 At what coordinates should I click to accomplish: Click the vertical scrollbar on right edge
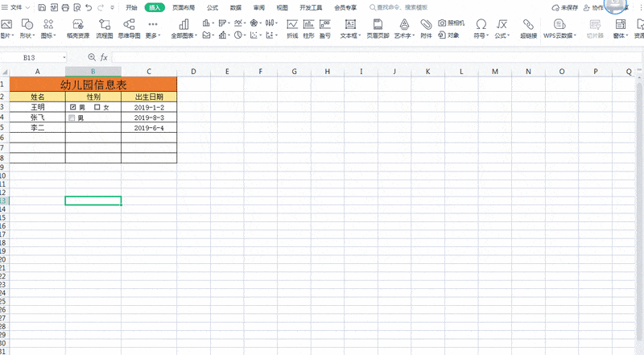coord(640,213)
